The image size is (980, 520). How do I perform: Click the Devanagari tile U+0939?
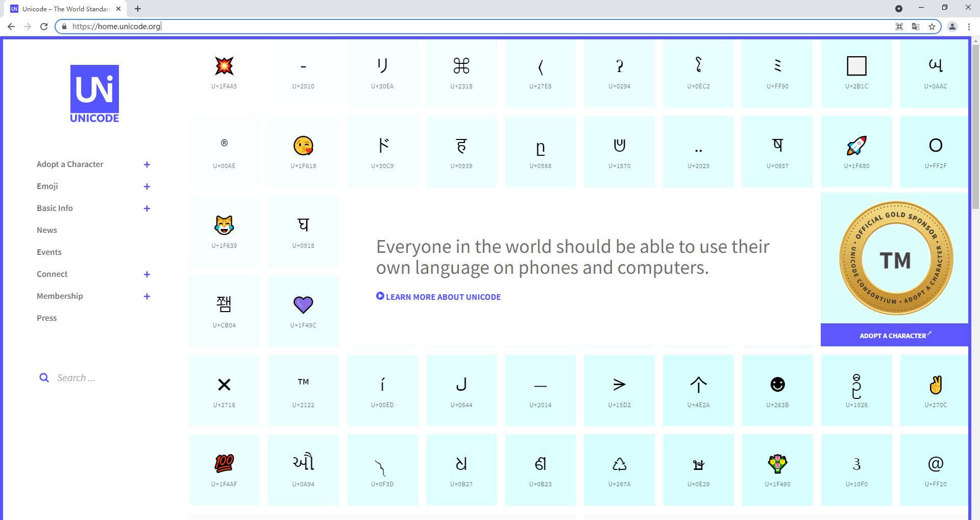pyautogui.click(x=461, y=152)
